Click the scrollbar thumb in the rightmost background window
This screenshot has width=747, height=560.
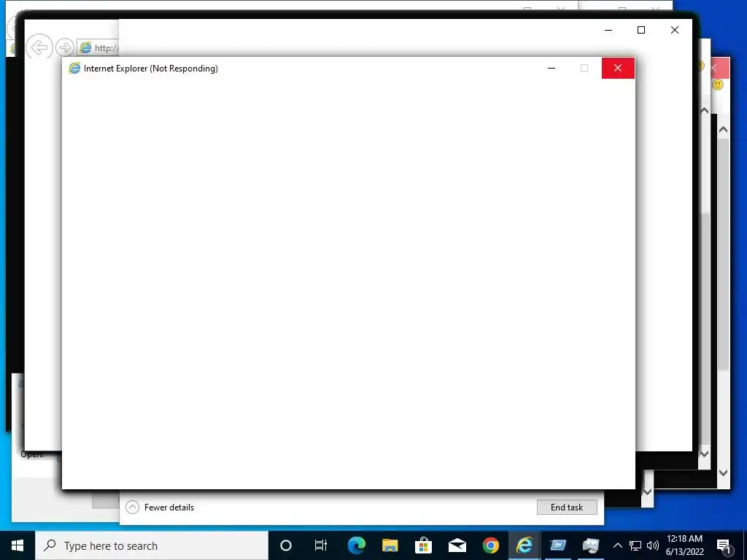click(x=723, y=254)
